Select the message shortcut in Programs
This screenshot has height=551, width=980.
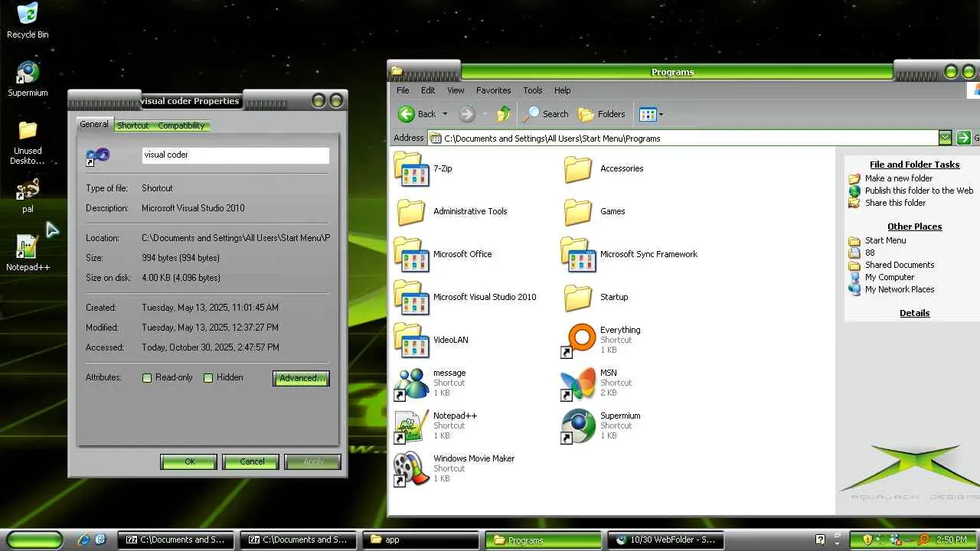tap(430, 383)
